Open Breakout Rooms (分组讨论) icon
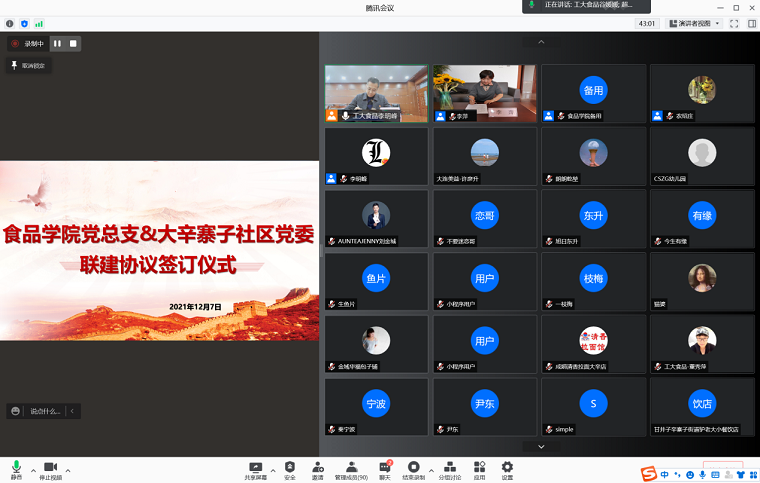 tap(451, 467)
